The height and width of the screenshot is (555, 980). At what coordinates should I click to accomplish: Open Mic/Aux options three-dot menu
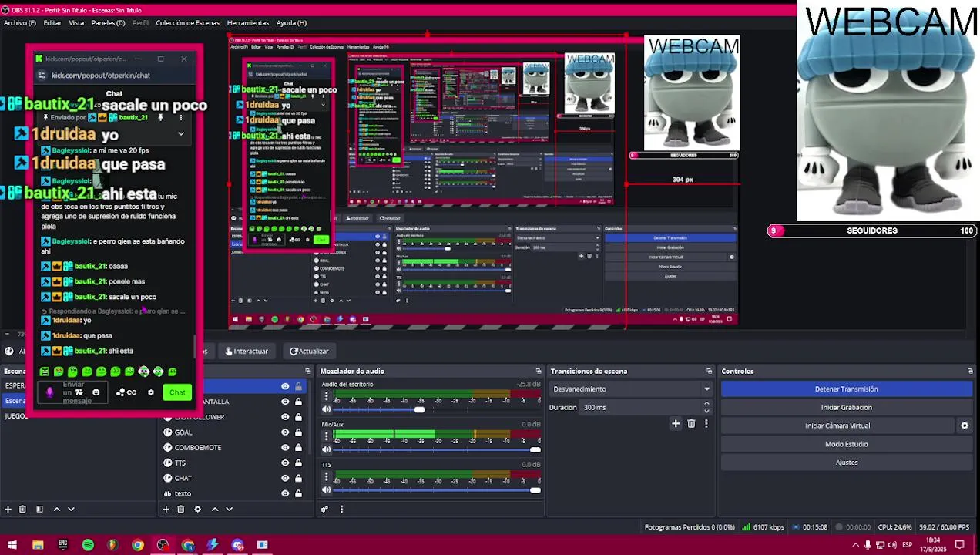point(326,438)
